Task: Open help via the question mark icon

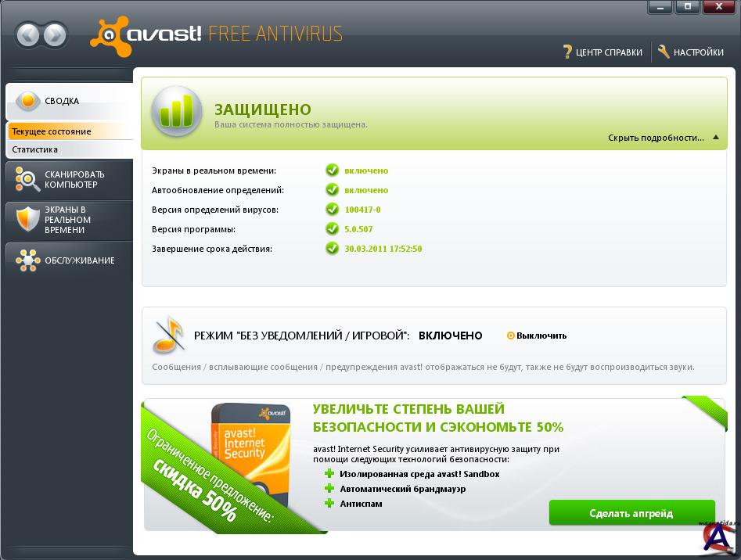Action: click(x=567, y=52)
